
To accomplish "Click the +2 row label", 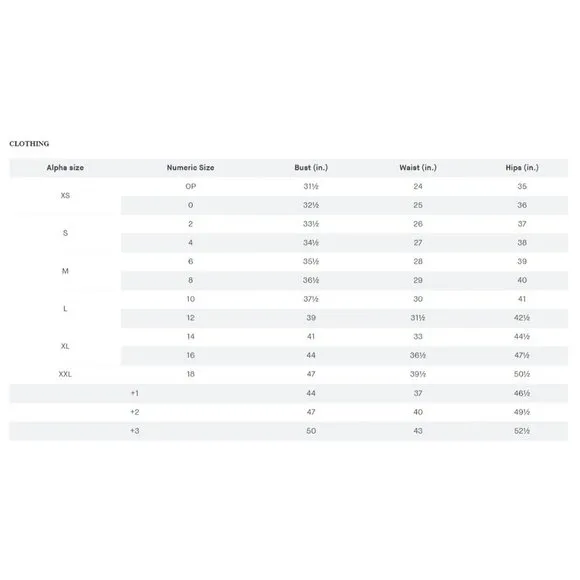I will [135, 412].
